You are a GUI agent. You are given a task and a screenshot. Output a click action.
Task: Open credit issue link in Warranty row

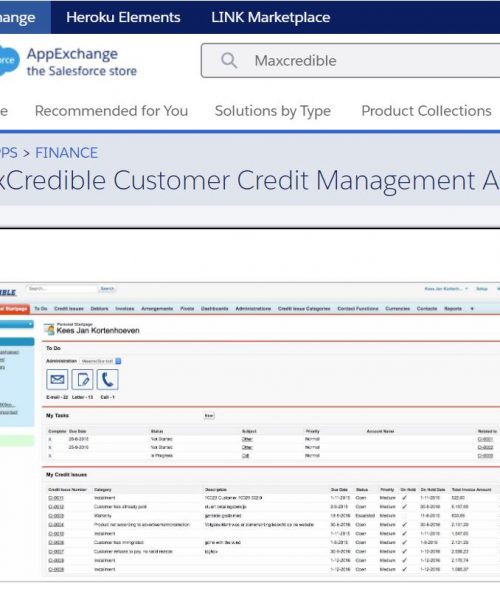click(56, 516)
